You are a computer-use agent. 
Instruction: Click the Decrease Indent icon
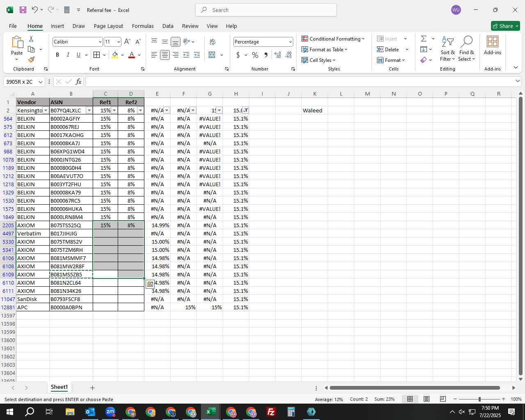tap(186, 55)
